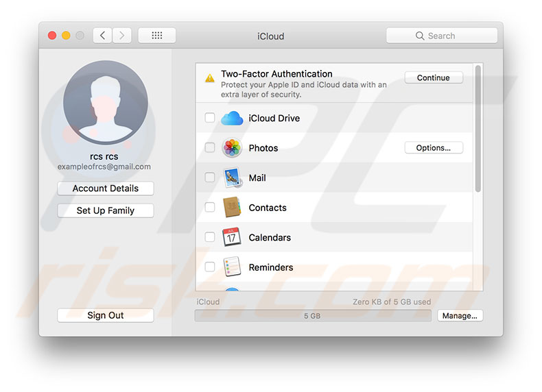This screenshot has width=542, height=392.
Task: Focus the Search field
Action: [442, 36]
